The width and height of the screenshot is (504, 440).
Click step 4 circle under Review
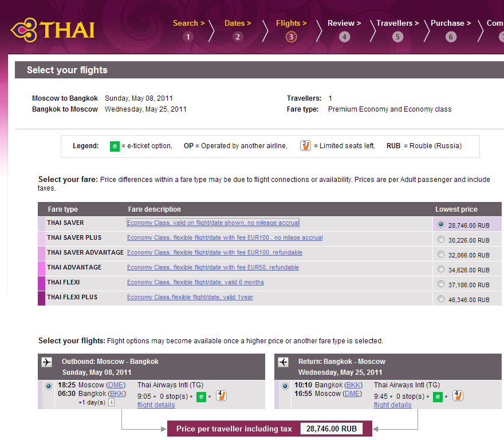click(x=345, y=37)
